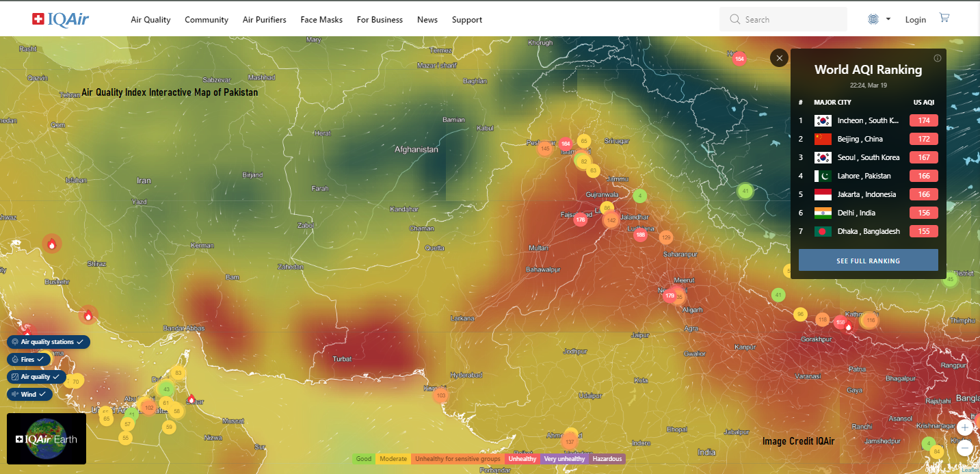
Task: Zoom out the map with minus button
Action: point(965,449)
